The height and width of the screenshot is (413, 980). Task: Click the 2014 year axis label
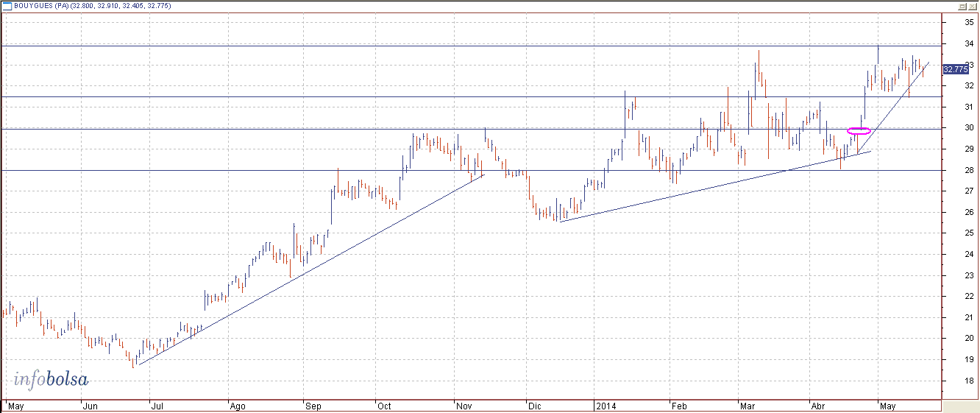(606, 406)
